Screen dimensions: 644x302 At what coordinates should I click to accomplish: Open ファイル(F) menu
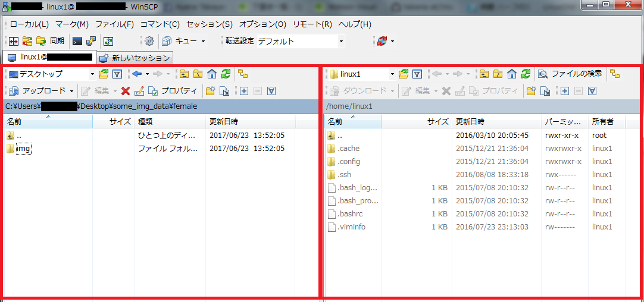pos(115,24)
